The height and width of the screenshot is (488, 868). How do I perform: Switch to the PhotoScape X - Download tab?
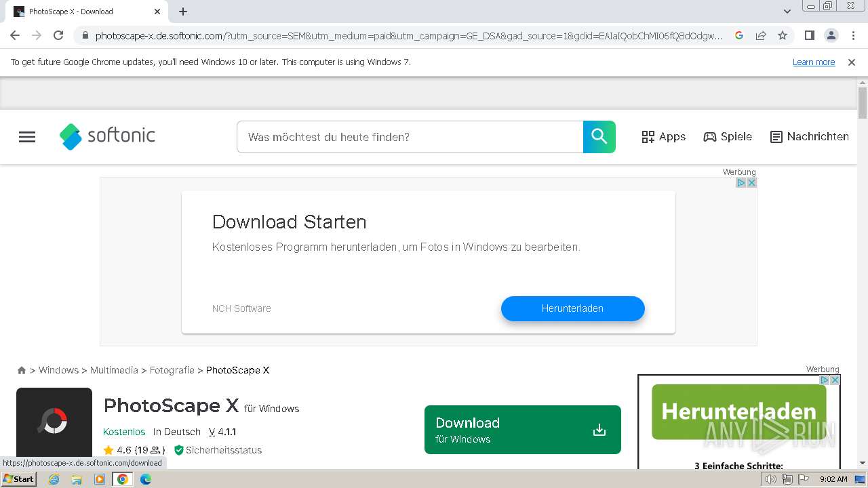87,12
